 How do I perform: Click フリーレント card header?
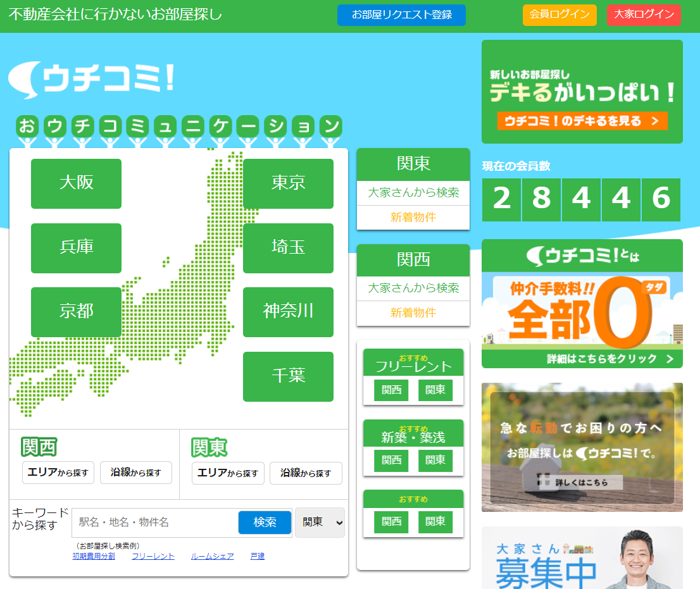click(x=413, y=363)
